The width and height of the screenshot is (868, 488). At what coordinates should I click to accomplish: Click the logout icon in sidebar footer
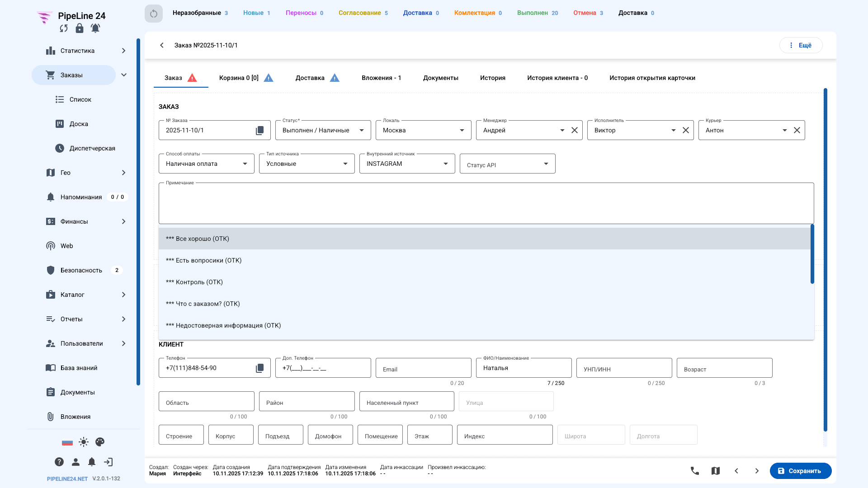(108, 462)
